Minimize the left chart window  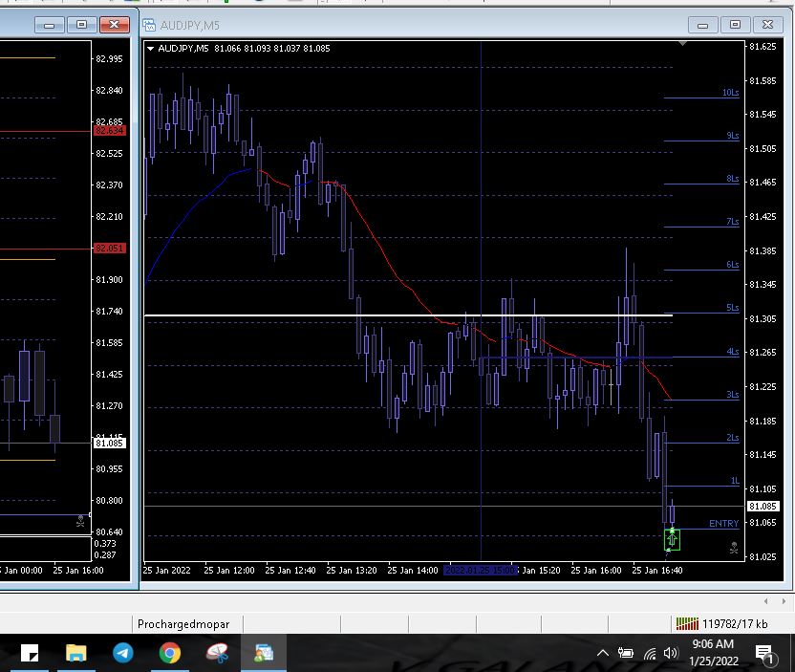[49, 24]
